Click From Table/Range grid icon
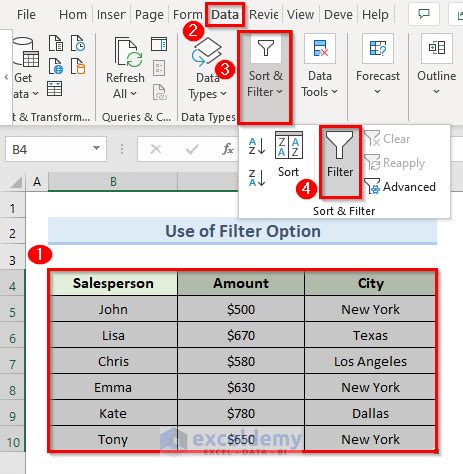 [54, 88]
